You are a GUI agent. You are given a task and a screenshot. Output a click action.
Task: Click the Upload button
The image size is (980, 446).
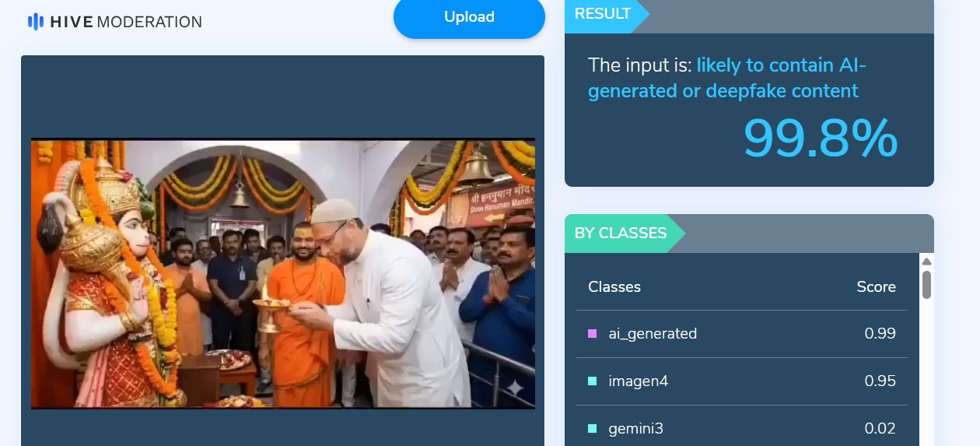(x=469, y=17)
